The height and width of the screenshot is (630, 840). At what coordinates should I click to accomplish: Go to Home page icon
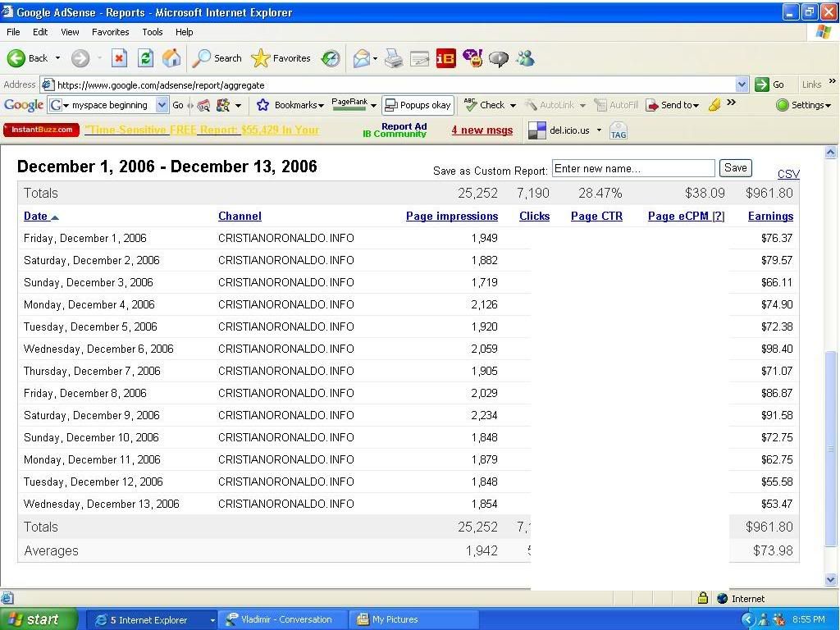pyautogui.click(x=171, y=58)
